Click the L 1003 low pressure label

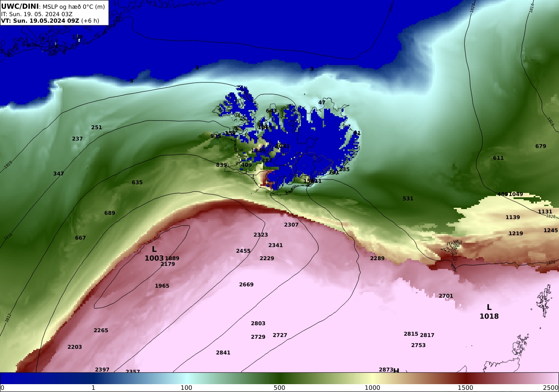pos(154,254)
